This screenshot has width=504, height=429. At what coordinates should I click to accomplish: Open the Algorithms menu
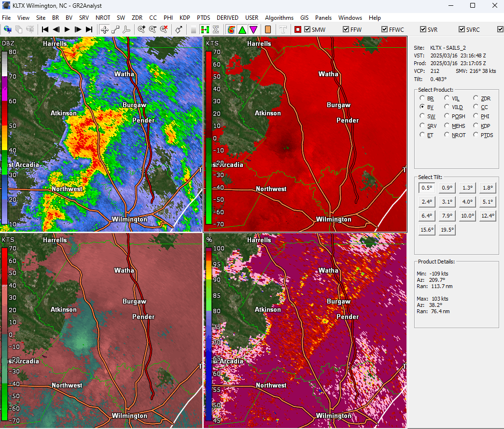coord(279,18)
